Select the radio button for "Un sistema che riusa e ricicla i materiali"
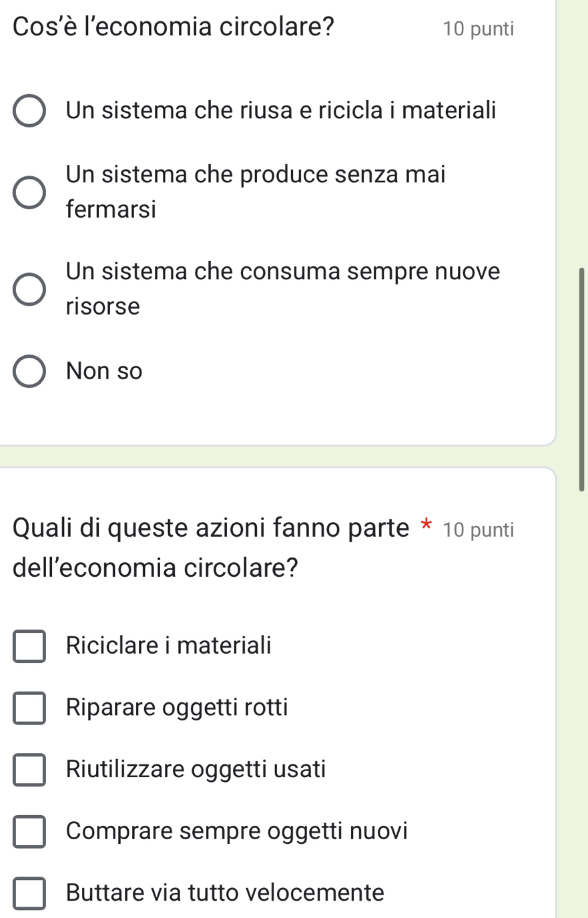Screen dimensions: 588x918 29,111
